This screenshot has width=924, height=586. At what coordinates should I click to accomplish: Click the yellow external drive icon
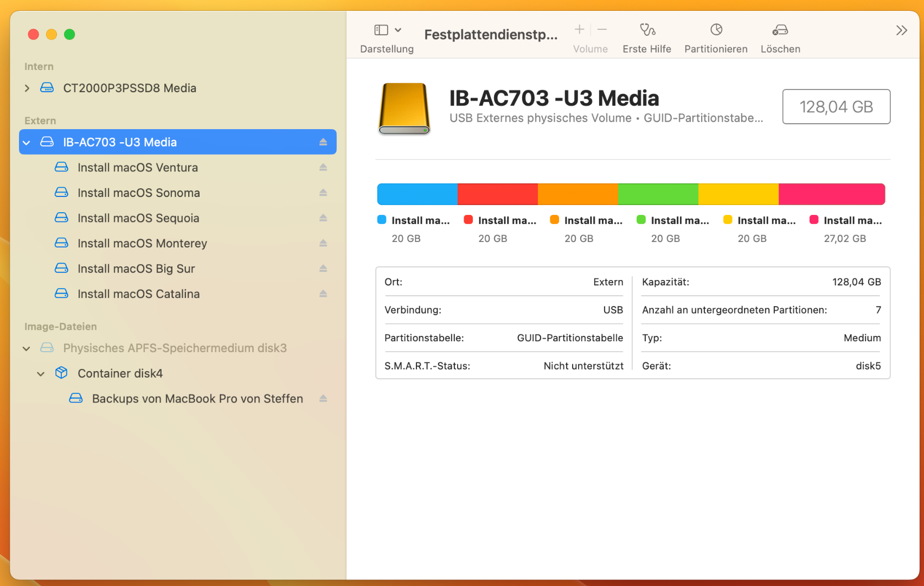[x=404, y=109]
